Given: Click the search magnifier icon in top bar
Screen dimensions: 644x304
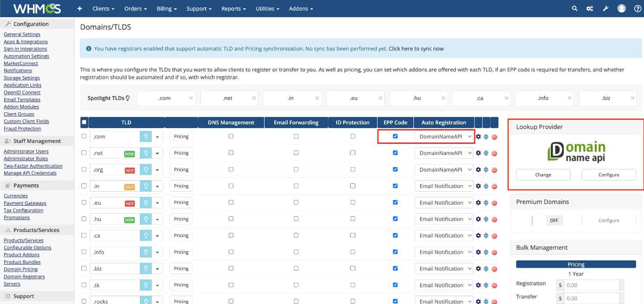Looking at the screenshot, I should [x=575, y=8].
